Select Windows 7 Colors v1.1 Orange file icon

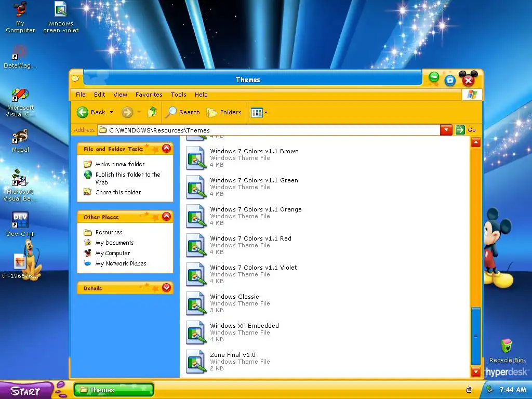[x=196, y=216]
